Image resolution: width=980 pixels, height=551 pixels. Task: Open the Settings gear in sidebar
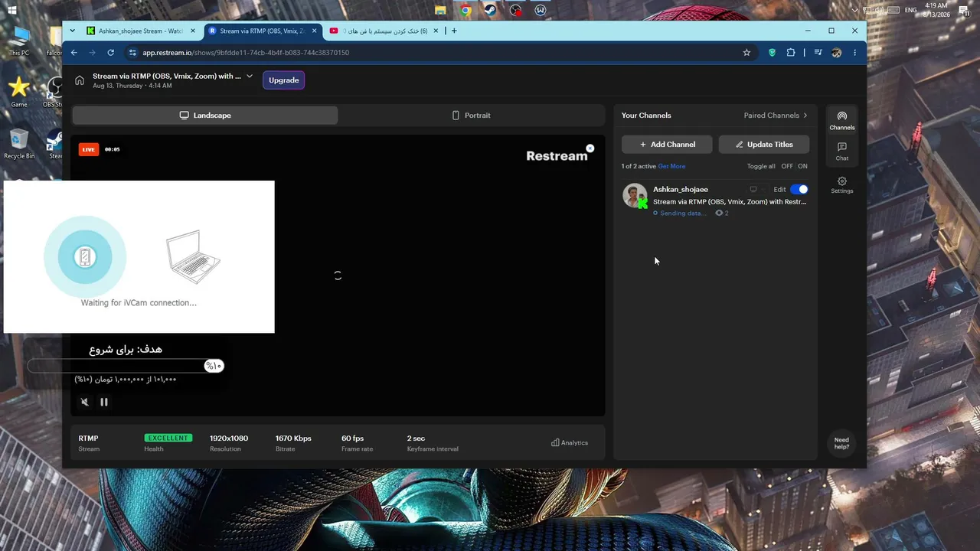841,184
